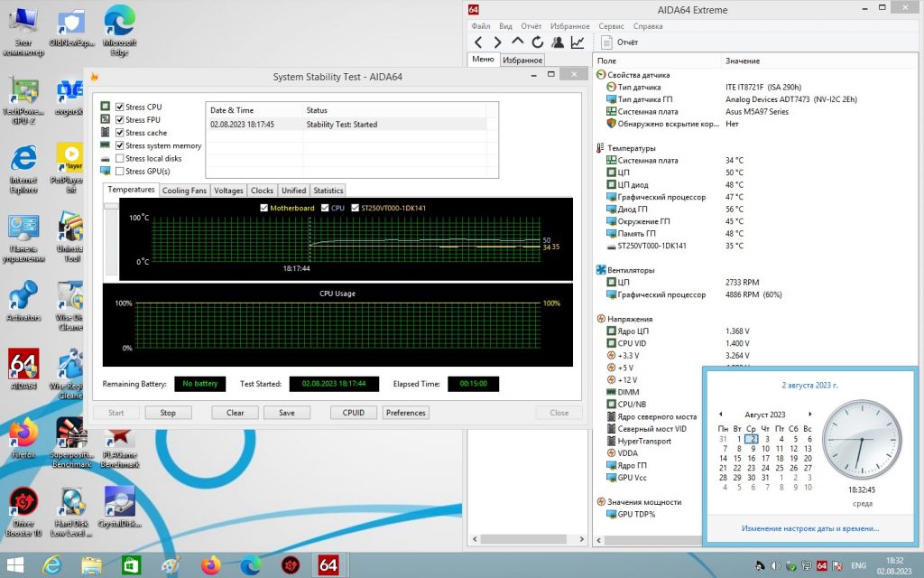Switch to Statistics tab
924x578 pixels.
[x=328, y=191]
